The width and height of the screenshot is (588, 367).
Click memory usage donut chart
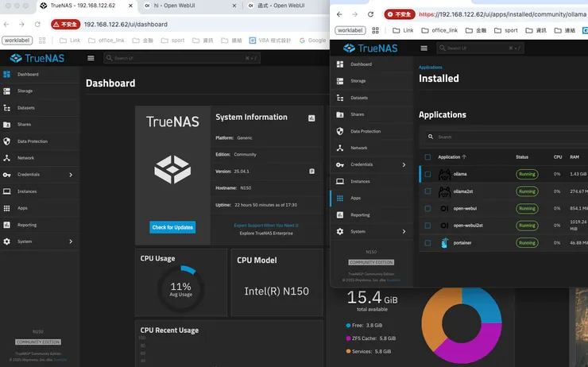462,323
